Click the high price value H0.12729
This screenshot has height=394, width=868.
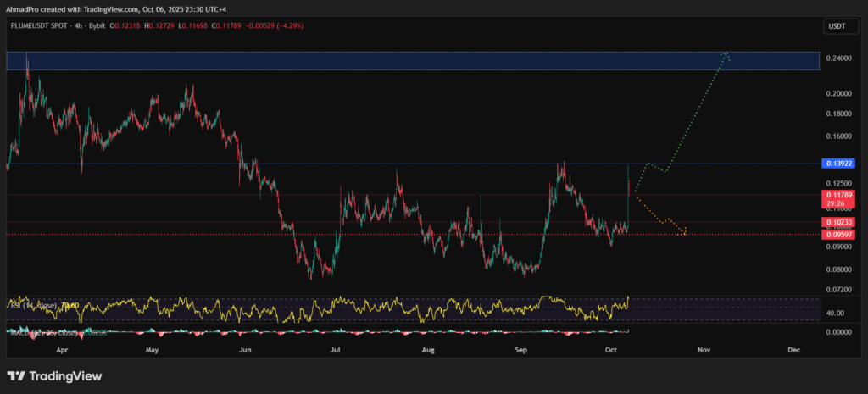point(159,26)
